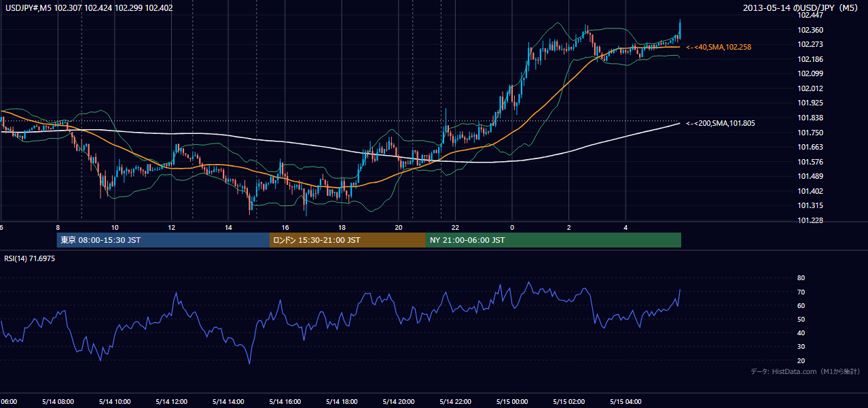Click price axis label 101.489
868x408 pixels.
[810, 176]
